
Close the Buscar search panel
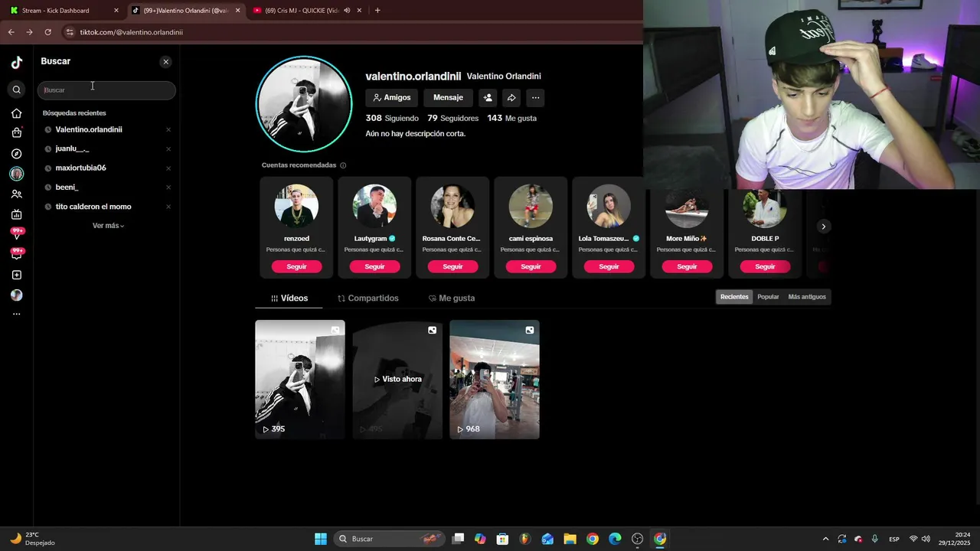point(165,62)
